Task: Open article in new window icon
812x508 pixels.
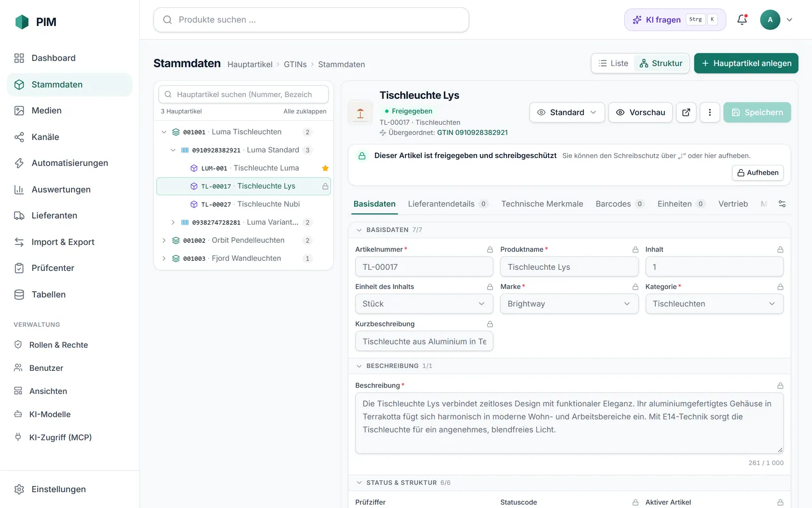Action: coord(686,112)
